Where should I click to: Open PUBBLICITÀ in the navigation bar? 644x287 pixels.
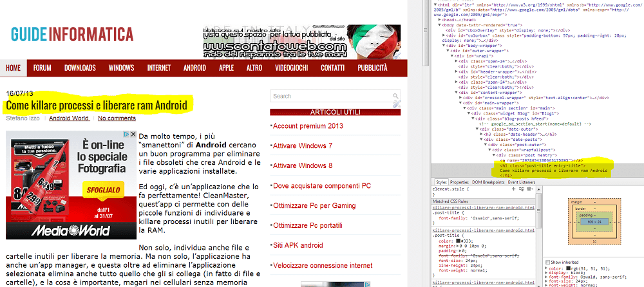pyautogui.click(x=372, y=68)
